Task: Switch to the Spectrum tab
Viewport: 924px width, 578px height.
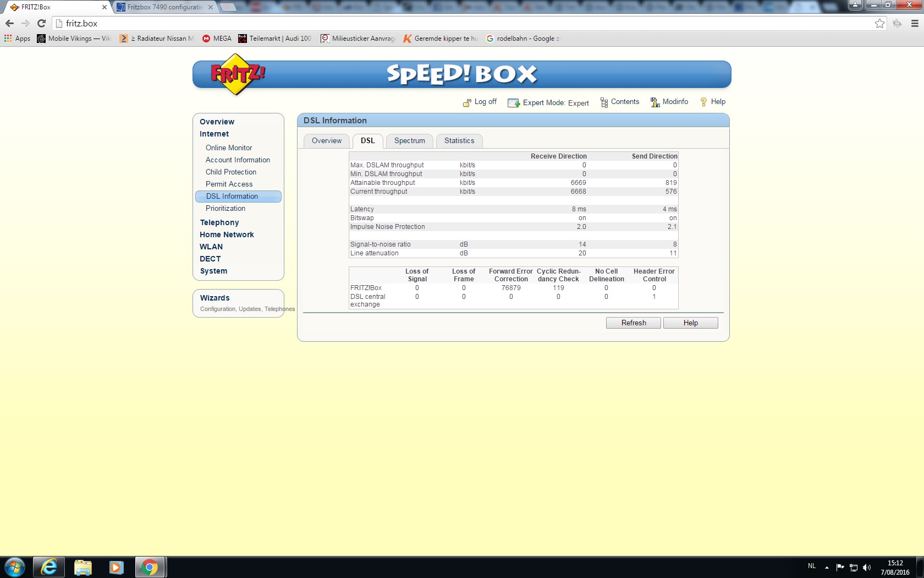Action: point(409,141)
